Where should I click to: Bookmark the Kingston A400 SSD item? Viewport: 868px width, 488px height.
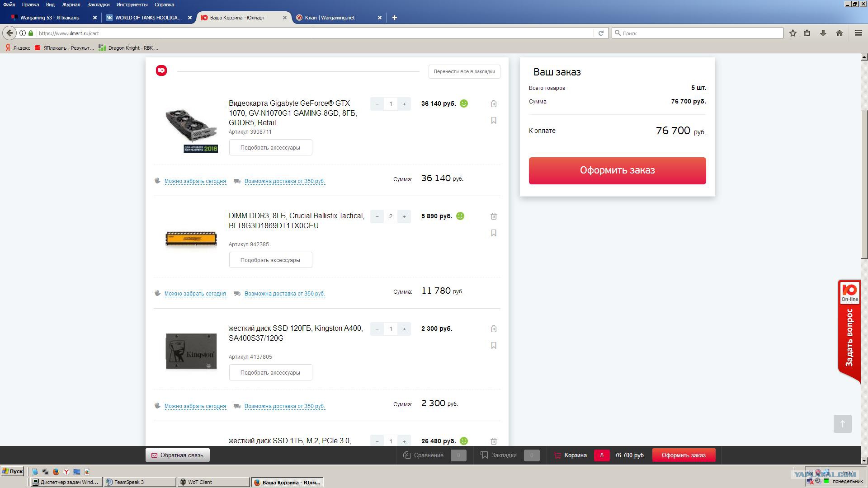[494, 346]
